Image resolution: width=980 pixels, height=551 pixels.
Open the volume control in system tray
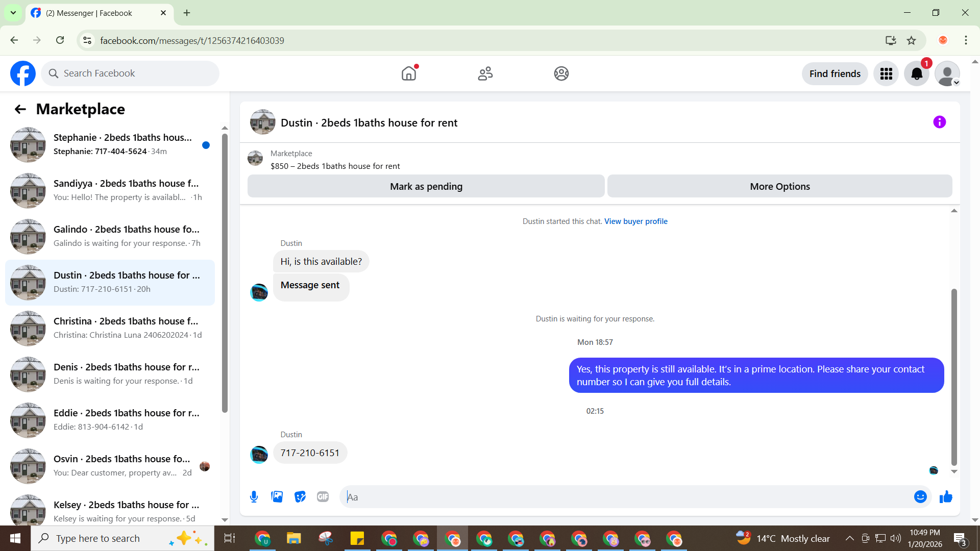click(x=896, y=538)
